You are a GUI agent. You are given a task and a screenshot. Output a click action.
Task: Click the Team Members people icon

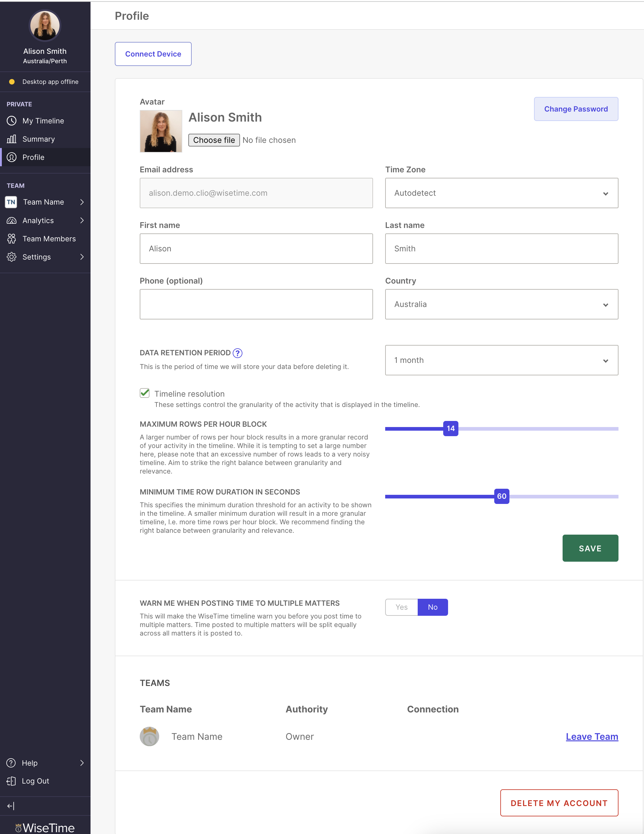pos(12,239)
